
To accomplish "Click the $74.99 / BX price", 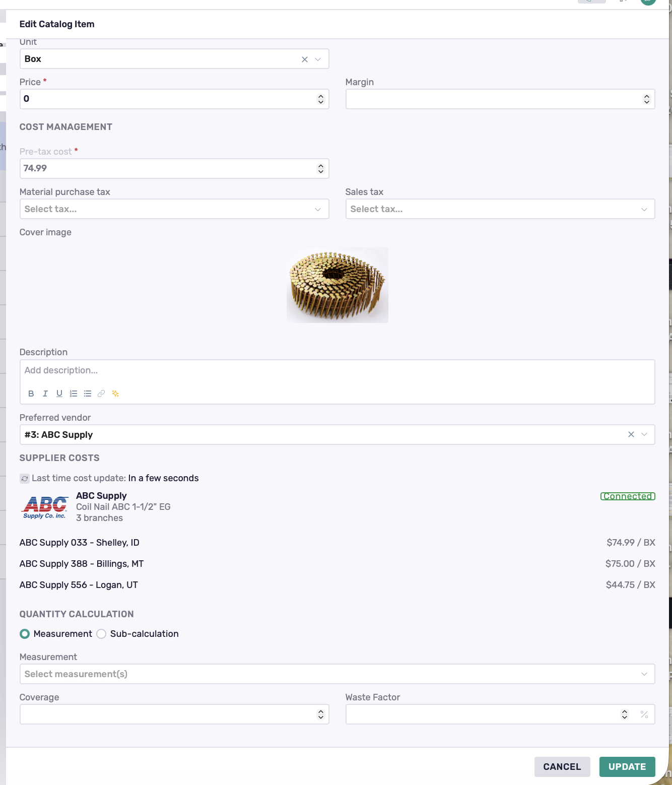I will coord(631,543).
